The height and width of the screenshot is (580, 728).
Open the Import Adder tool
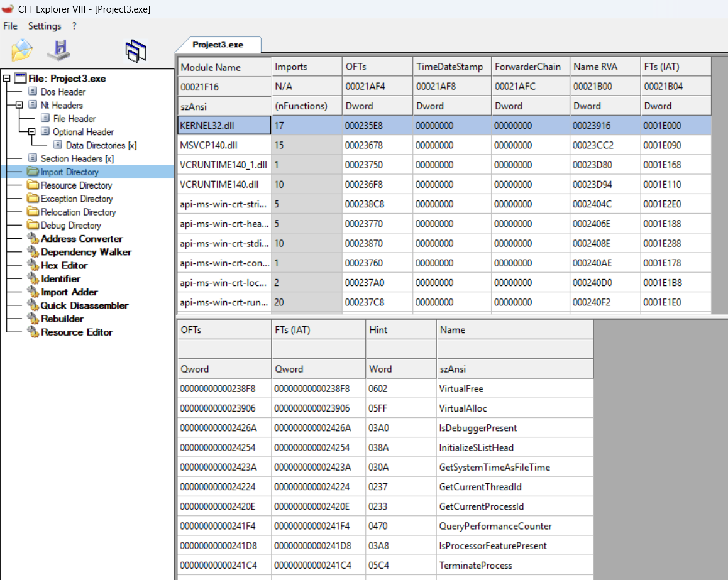coord(69,292)
